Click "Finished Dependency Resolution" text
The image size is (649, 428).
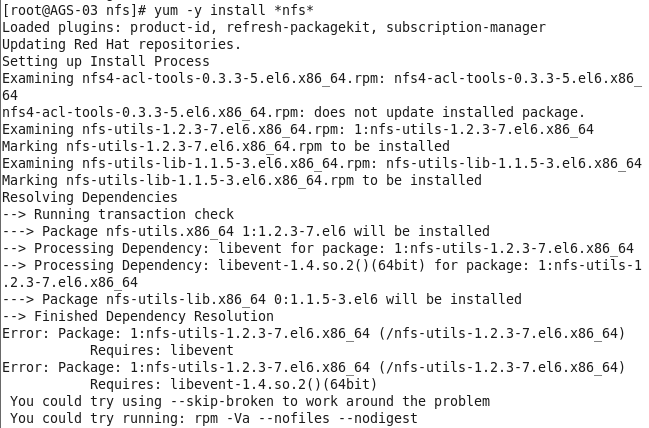(153, 316)
